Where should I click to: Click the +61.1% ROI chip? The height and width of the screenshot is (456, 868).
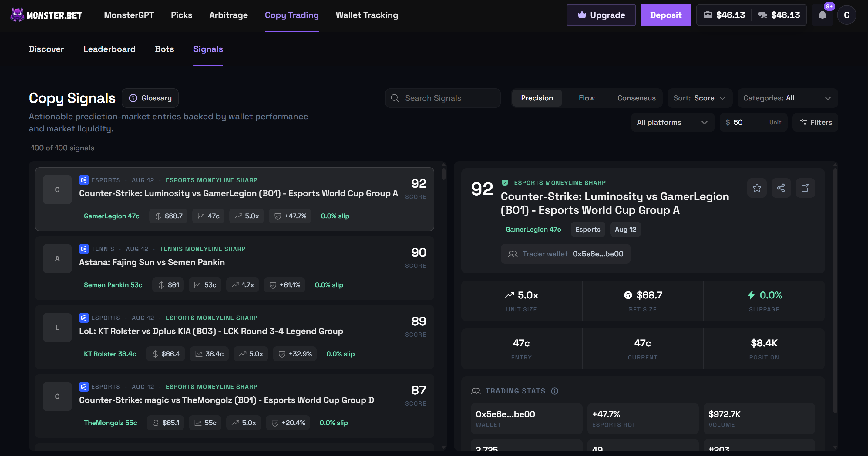click(284, 285)
